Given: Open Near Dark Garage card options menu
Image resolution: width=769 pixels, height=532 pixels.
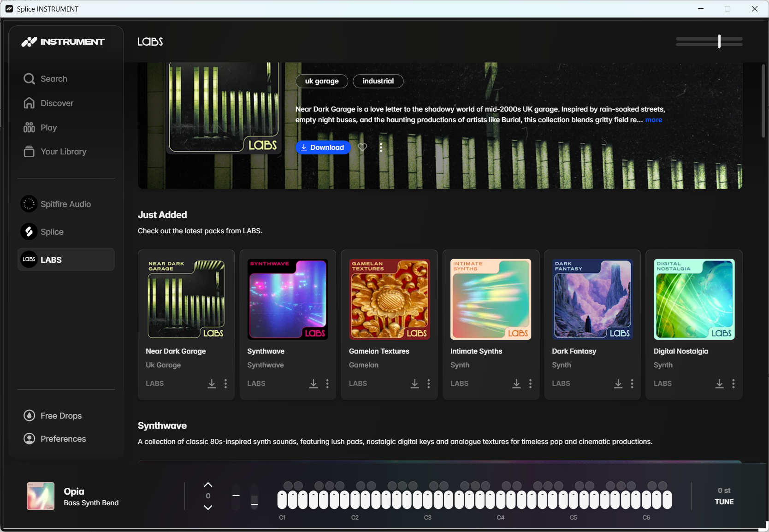Looking at the screenshot, I should point(225,384).
